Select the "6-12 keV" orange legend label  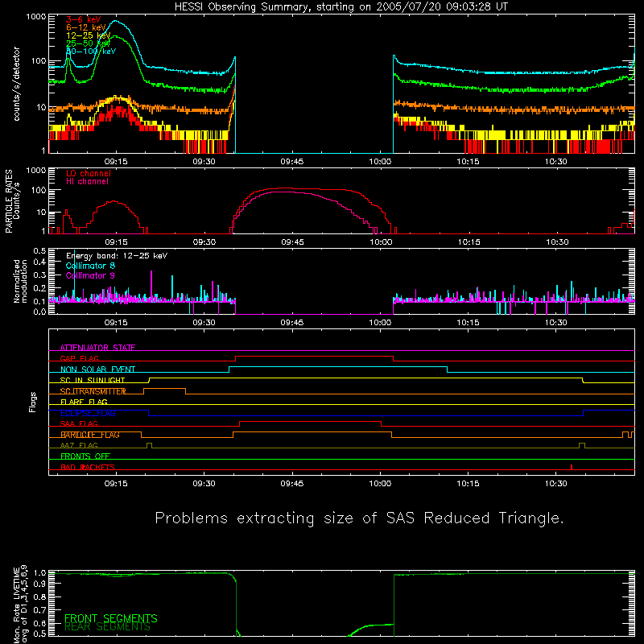coord(86,27)
